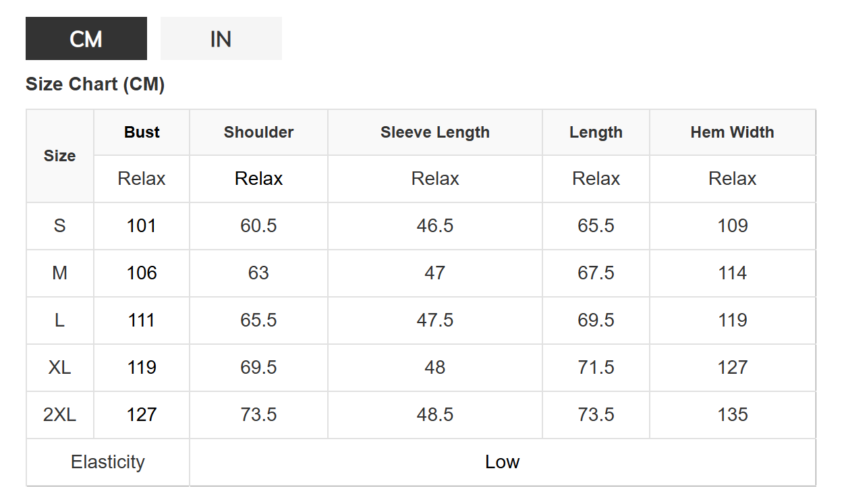846x504 pixels.
Task: Switch to the CM unit tab
Action: tap(86, 38)
